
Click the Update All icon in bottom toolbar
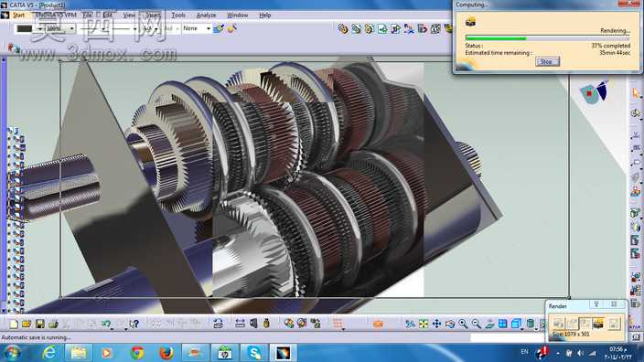coord(218,324)
